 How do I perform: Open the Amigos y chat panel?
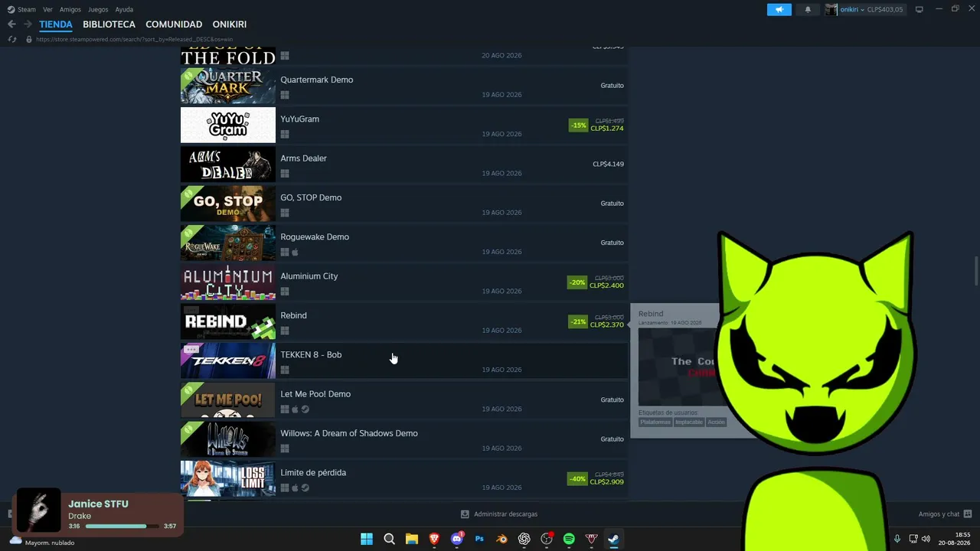point(945,514)
